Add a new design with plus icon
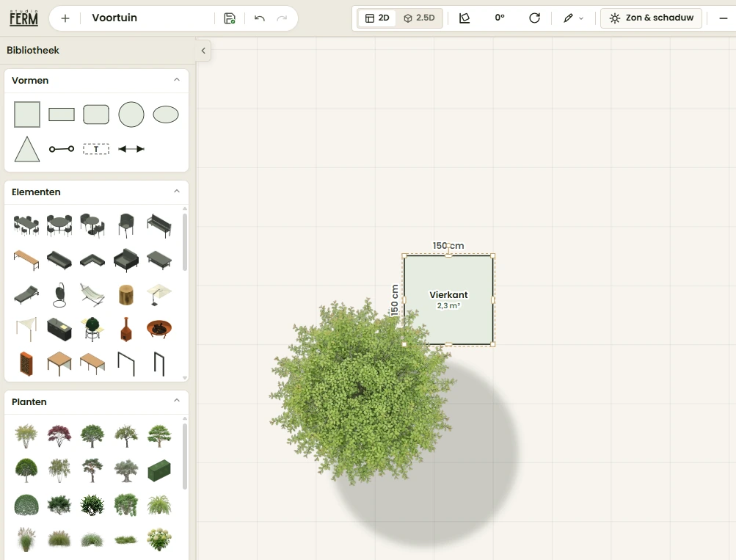 click(x=65, y=18)
